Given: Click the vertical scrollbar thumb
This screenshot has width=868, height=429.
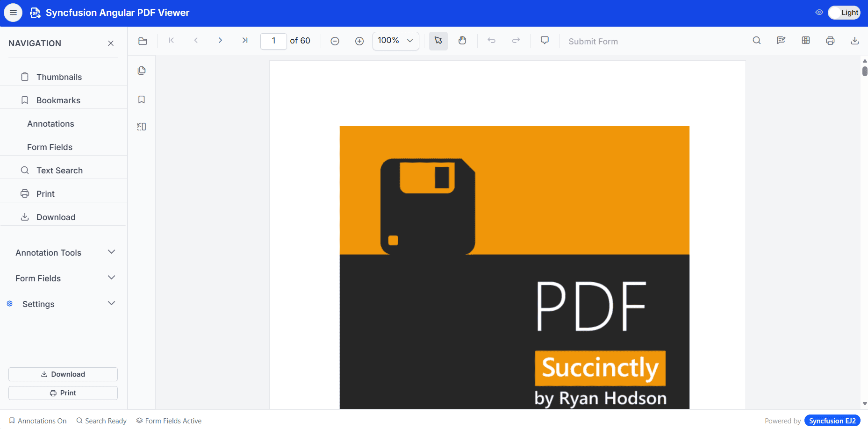Looking at the screenshot, I should click(865, 71).
